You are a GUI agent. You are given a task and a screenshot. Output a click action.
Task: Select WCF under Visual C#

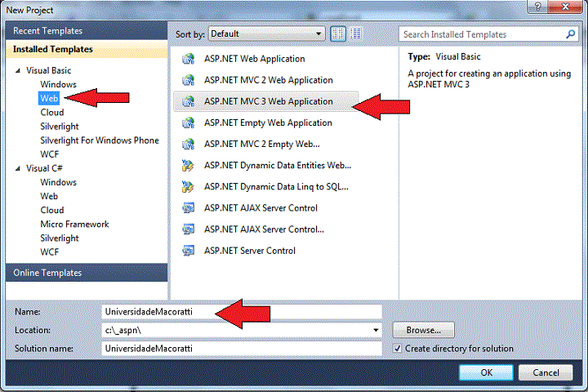pyautogui.click(x=50, y=252)
